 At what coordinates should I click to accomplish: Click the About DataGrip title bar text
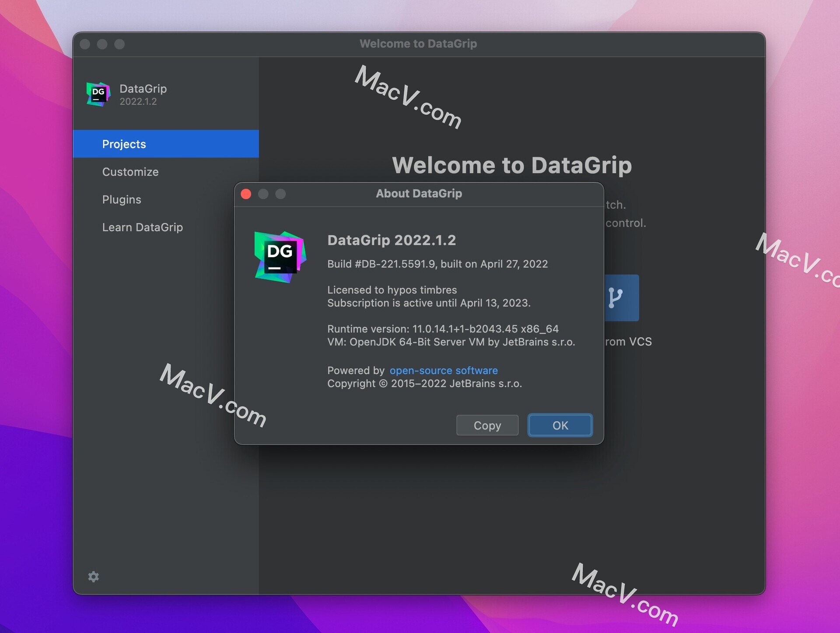(x=419, y=193)
